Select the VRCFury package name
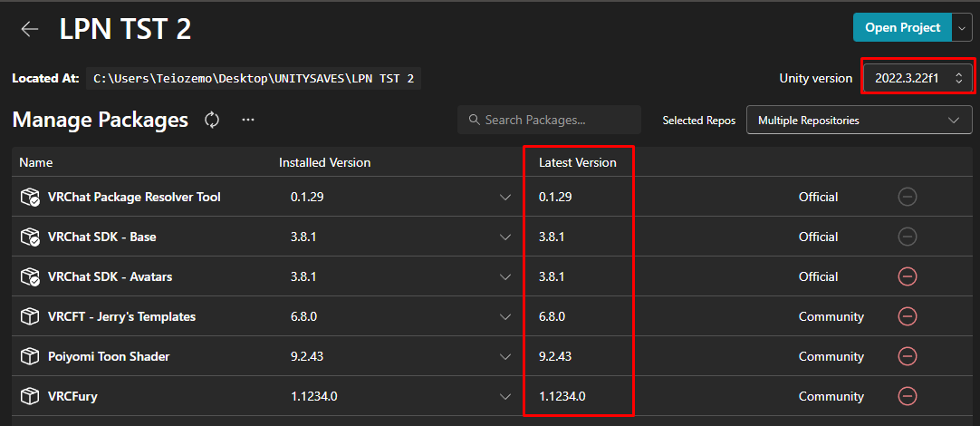980x426 pixels. pos(72,396)
